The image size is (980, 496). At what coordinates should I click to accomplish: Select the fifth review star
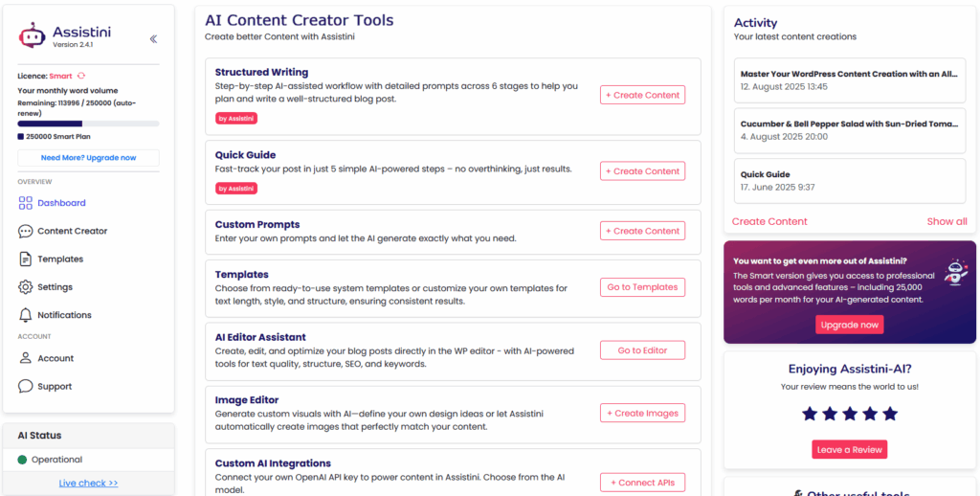point(890,414)
